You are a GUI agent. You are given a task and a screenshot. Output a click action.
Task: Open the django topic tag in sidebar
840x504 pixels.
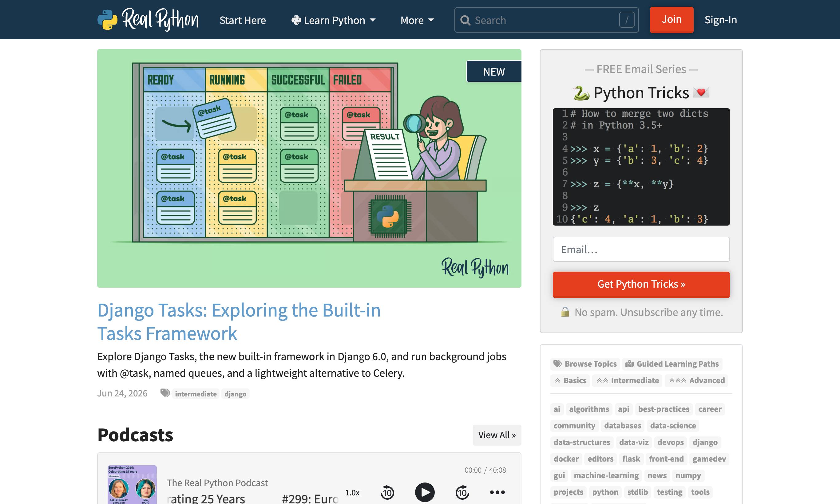coord(705,442)
